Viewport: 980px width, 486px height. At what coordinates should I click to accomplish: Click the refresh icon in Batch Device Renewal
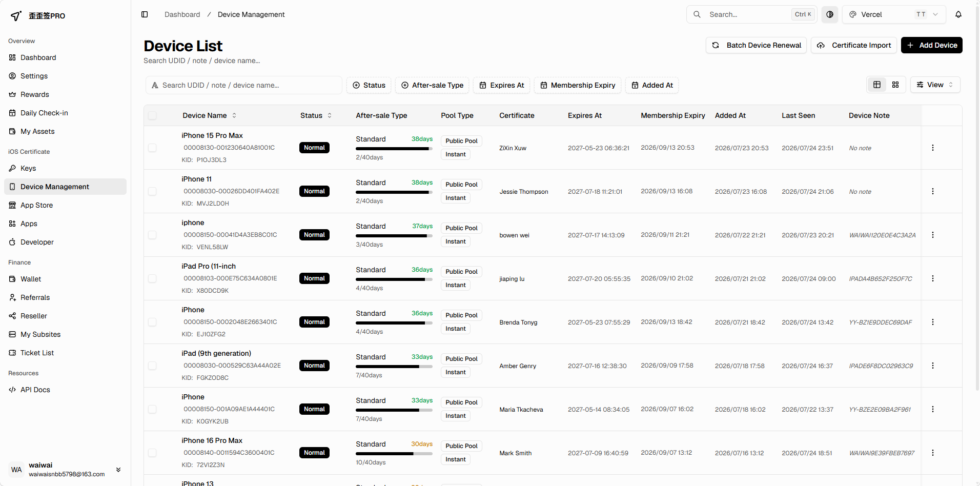pos(716,45)
